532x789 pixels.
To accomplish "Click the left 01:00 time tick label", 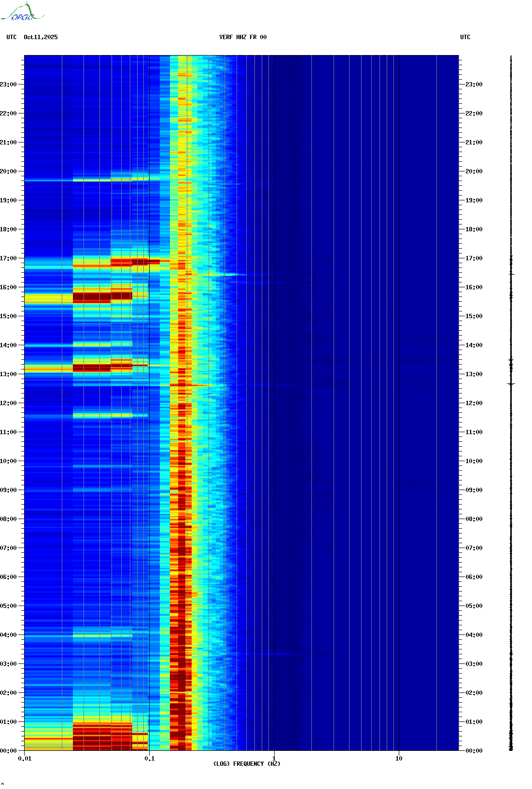I will tap(8, 722).
